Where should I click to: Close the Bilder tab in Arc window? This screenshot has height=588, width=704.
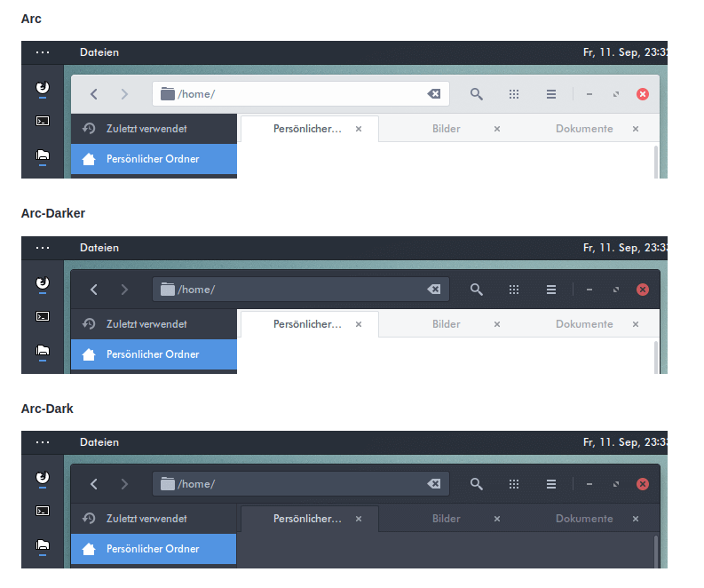pyautogui.click(x=497, y=129)
